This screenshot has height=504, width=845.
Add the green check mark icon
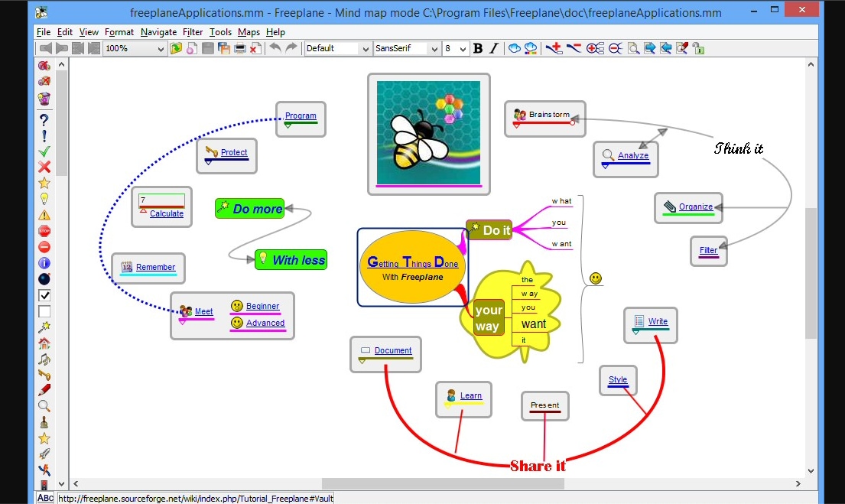click(x=44, y=151)
